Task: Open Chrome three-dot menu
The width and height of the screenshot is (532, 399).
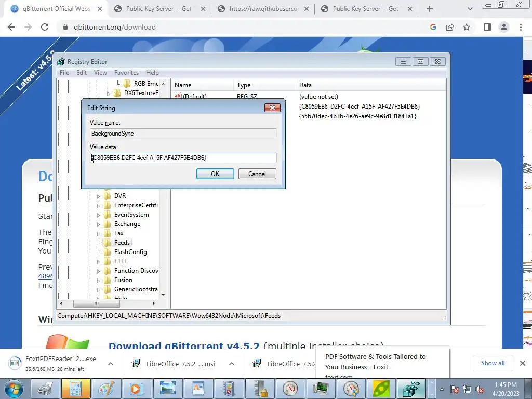Action: [x=521, y=27]
